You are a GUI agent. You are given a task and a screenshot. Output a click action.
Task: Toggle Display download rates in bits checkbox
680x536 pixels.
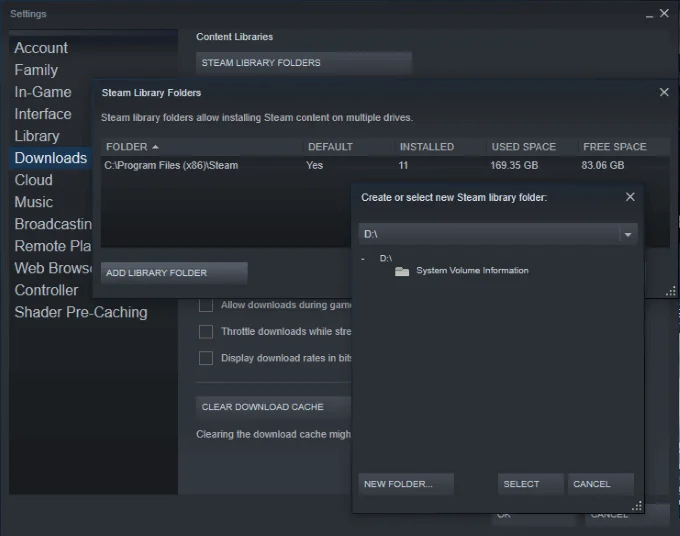tap(206, 358)
